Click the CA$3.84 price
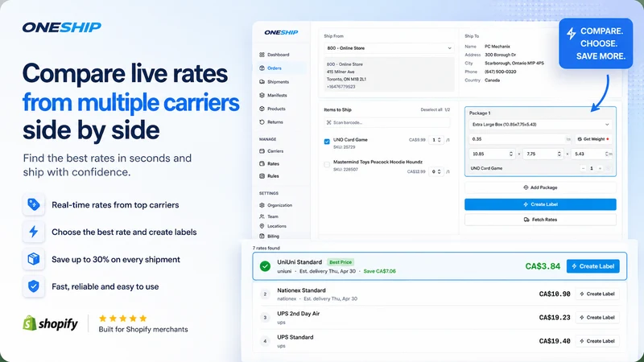 tap(543, 266)
